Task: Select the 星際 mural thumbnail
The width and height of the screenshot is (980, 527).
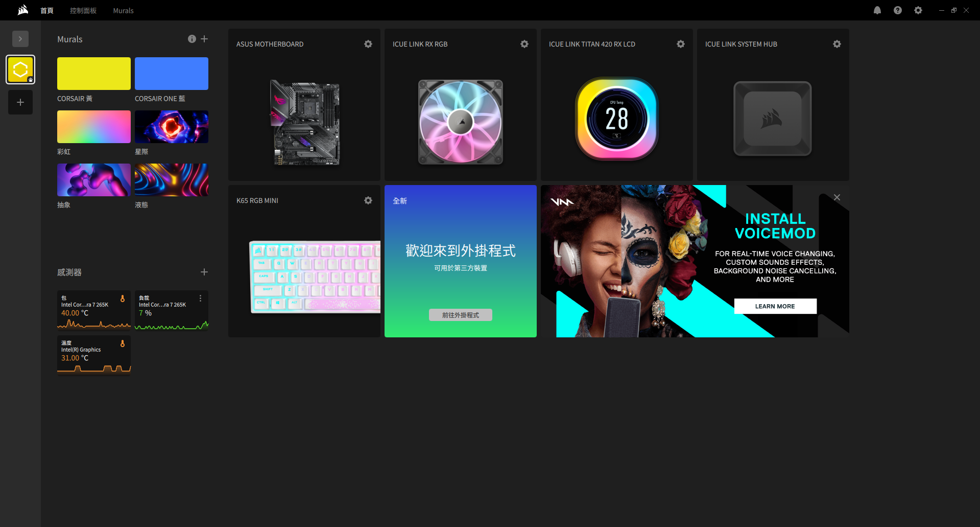Action: click(172, 127)
